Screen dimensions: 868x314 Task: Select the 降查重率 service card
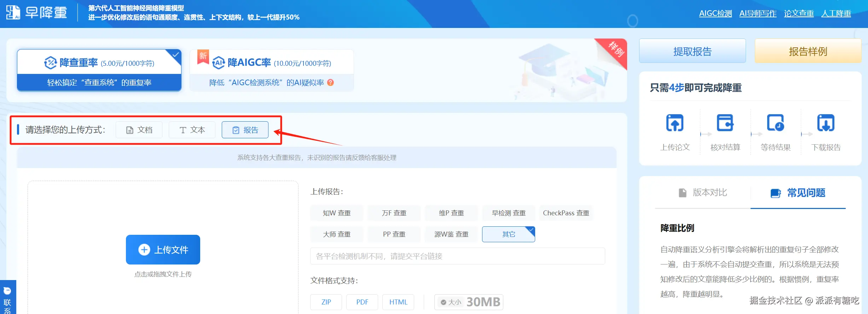pos(99,70)
